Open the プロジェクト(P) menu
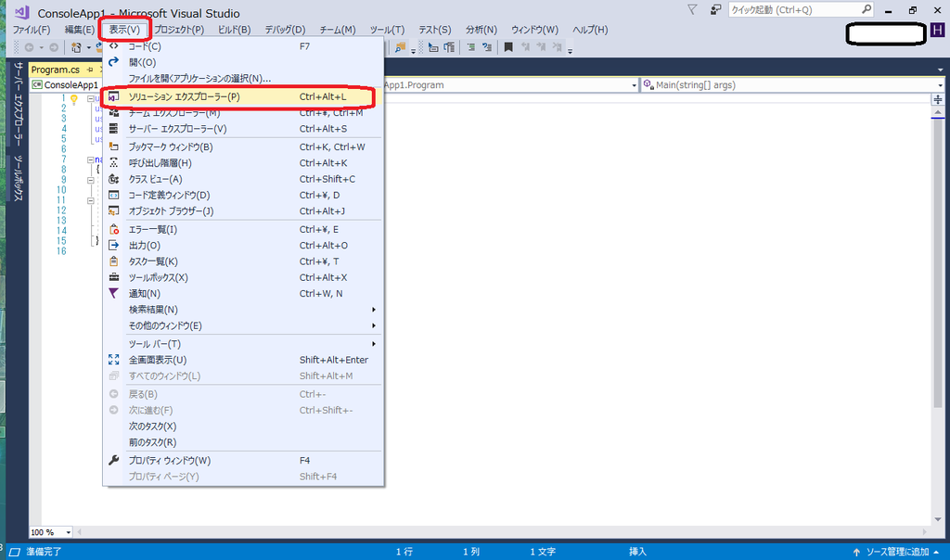 179,30
